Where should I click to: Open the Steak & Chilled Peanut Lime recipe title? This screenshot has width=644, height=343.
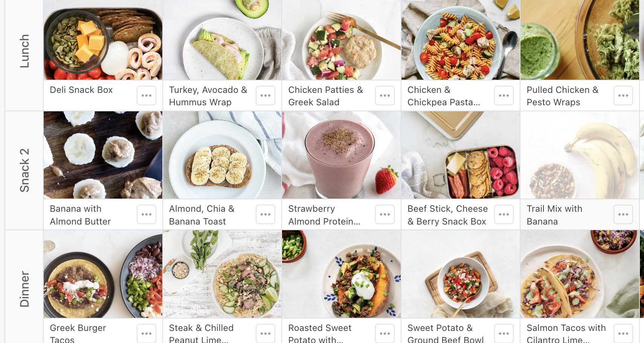[x=201, y=334]
